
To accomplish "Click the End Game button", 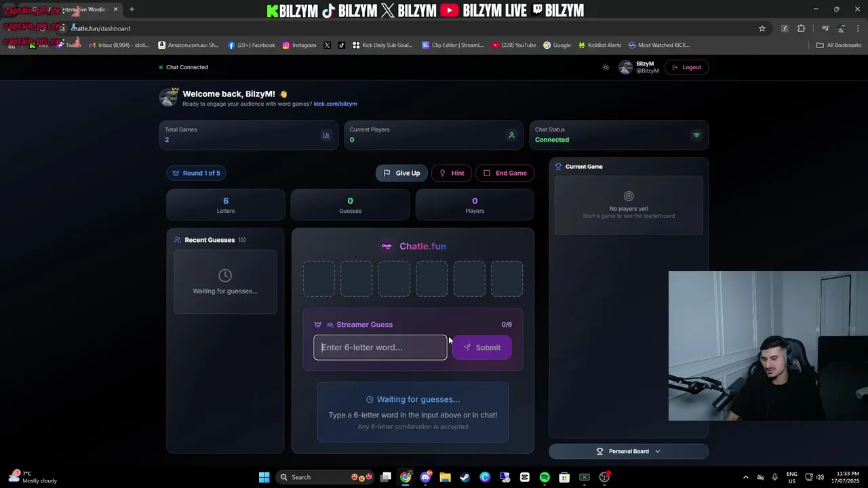I will click(505, 173).
